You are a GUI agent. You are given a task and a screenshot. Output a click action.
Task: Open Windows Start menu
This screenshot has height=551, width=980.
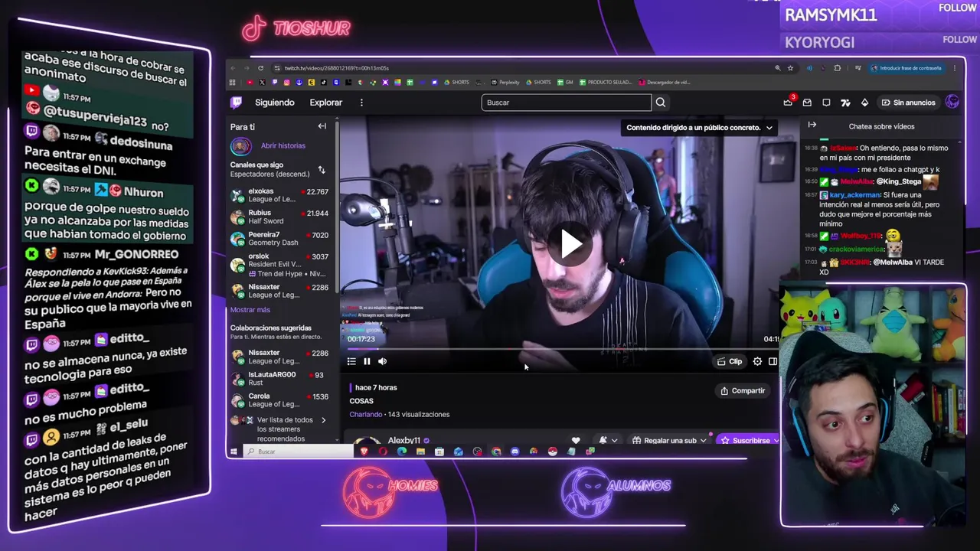point(234,452)
